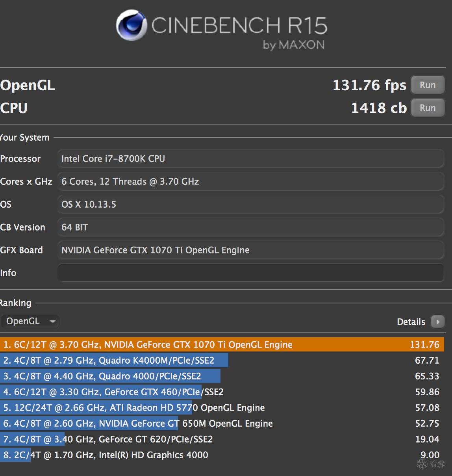Click the ranking score value 52.75

[427, 423]
